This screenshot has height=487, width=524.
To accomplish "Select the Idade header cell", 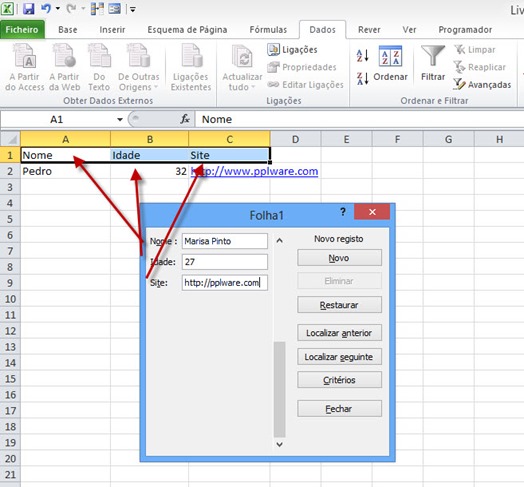I will tap(149, 155).
